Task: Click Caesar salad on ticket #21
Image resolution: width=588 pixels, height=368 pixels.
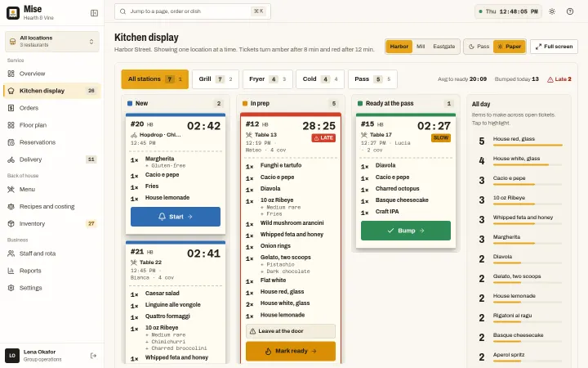Action: (163, 294)
